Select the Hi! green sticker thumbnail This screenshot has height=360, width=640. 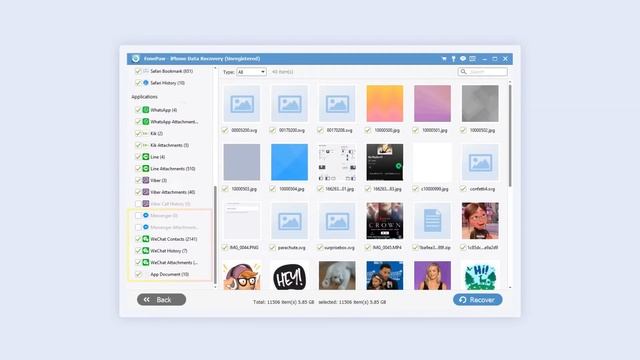(x=480, y=276)
